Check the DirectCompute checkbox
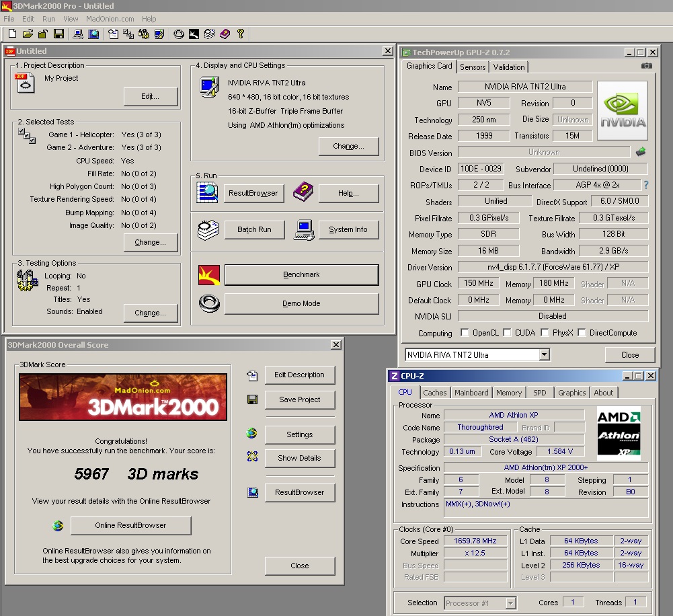 point(582,333)
